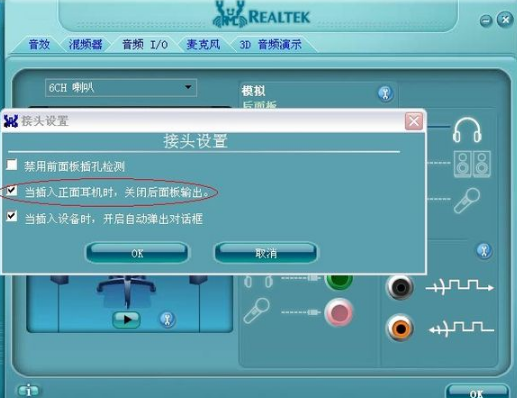Uncheck 当插入设备时，开启自动弹出对话框 checkbox
The width and height of the screenshot is (517, 398).
point(12,216)
